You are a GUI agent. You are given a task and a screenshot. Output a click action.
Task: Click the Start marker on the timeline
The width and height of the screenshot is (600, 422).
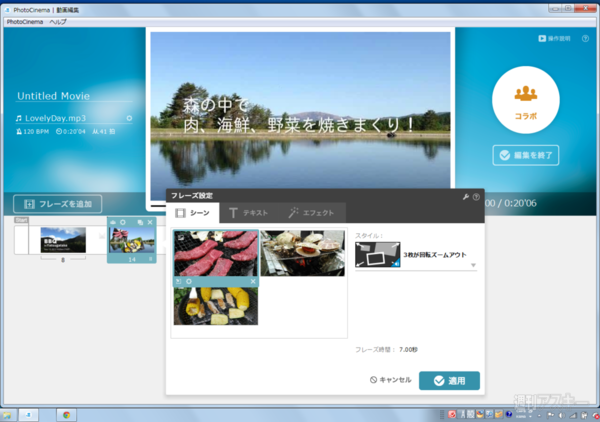(21, 220)
